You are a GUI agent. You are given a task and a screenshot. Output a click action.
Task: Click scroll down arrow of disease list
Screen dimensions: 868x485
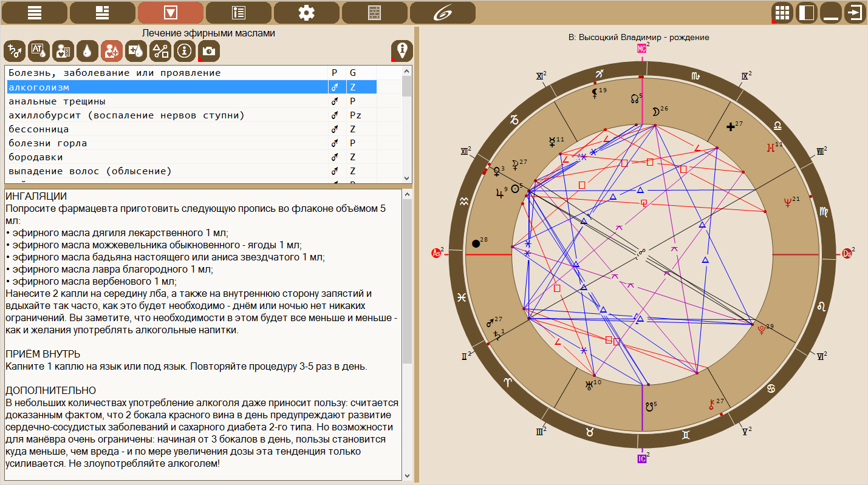click(407, 178)
